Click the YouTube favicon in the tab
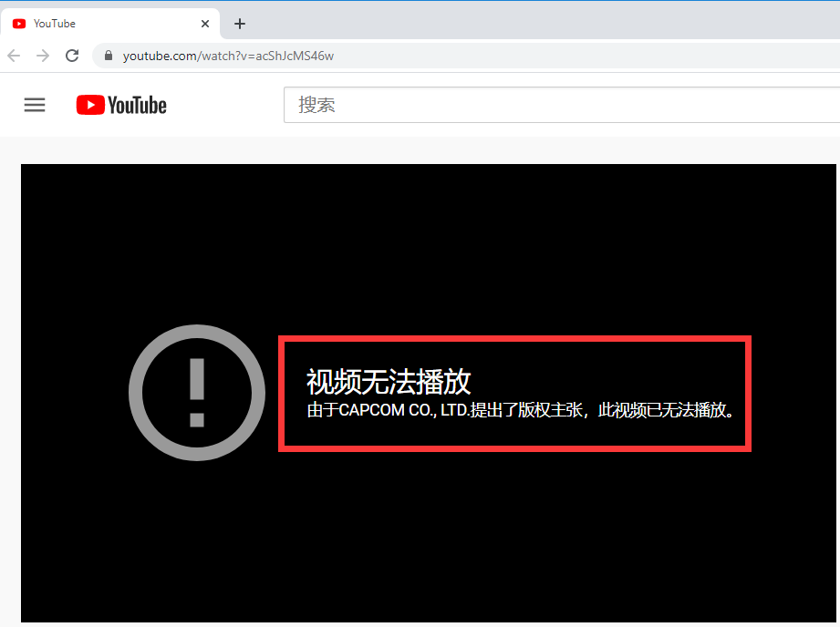The height and width of the screenshot is (627, 840). [x=19, y=24]
